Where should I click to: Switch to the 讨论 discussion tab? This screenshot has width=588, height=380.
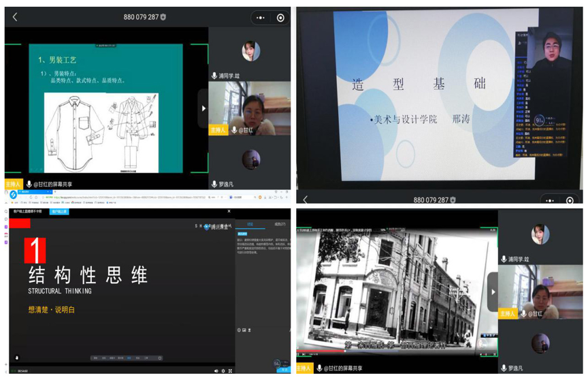pos(250,224)
